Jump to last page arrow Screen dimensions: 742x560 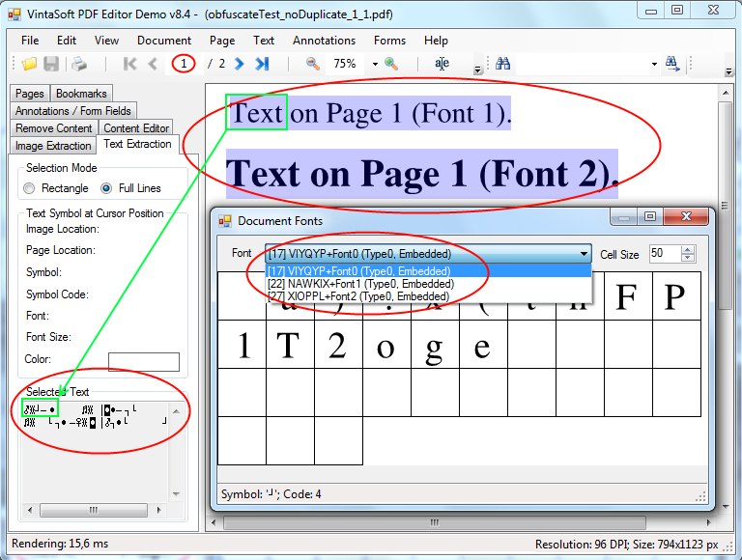tap(262, 64)
